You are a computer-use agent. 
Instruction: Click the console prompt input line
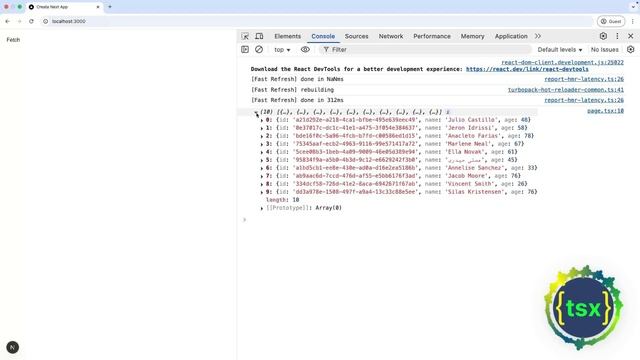pyautogui.click(x=439, y=220)
